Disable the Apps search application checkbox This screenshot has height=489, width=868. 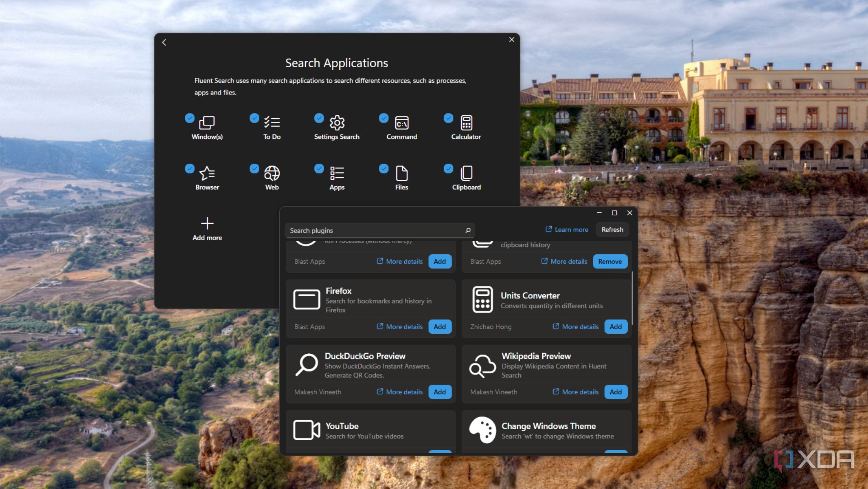coord(319,169)
